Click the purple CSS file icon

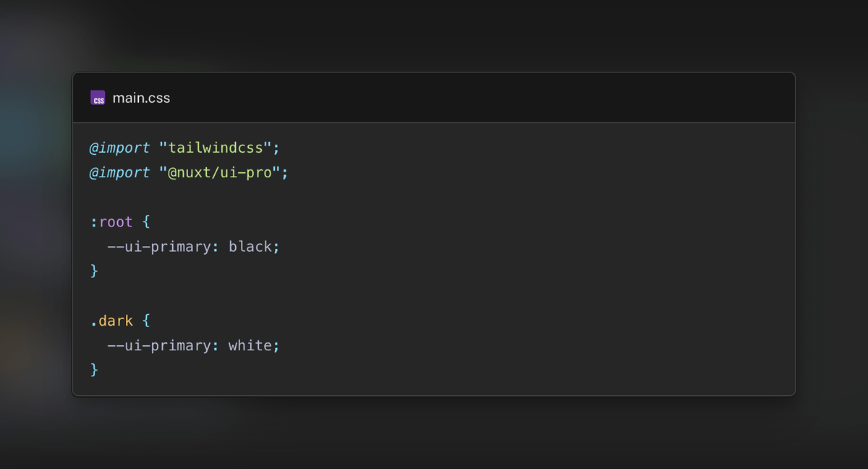click(x=98, y=98)
